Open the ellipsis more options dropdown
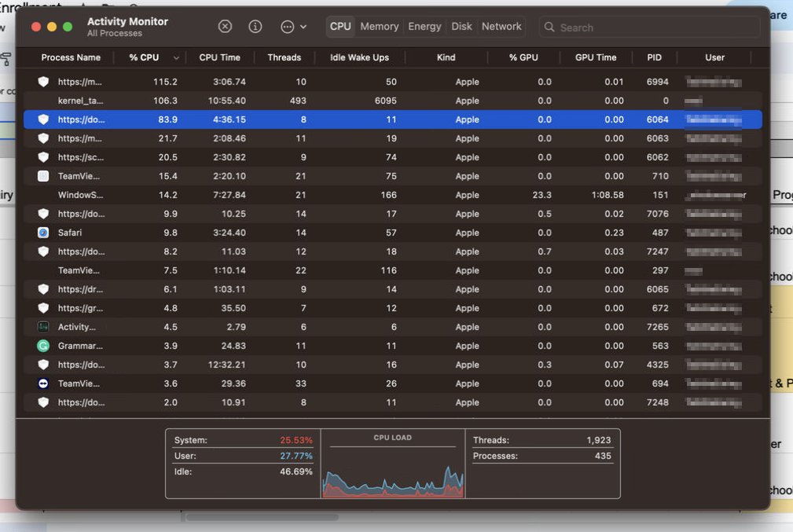 (x=293, y=27)
